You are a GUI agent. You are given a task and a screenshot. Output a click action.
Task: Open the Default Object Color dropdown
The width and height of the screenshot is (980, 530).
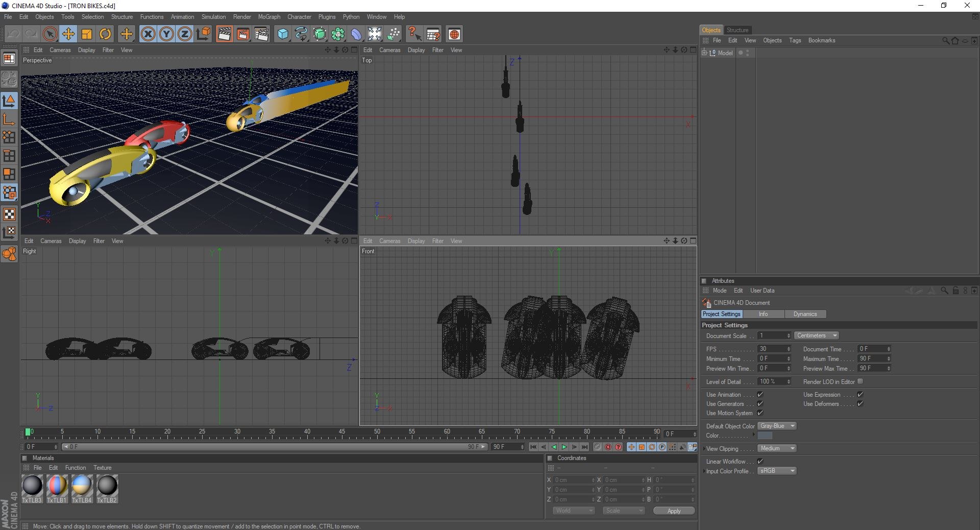coord(777,426)
